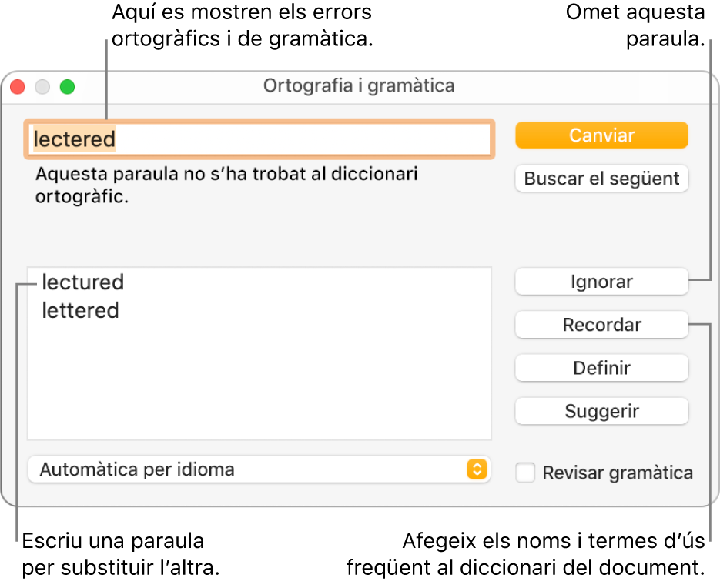Screen dimensions: 720x588
Task: Close the window with the red button
Action: pos(18,87)
